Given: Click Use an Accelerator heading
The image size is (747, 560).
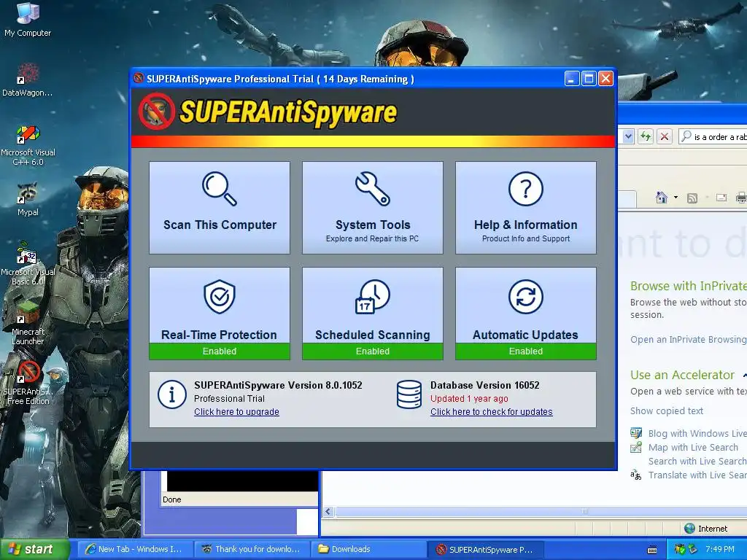Looking at the screenshot, I should pos(682,375).
